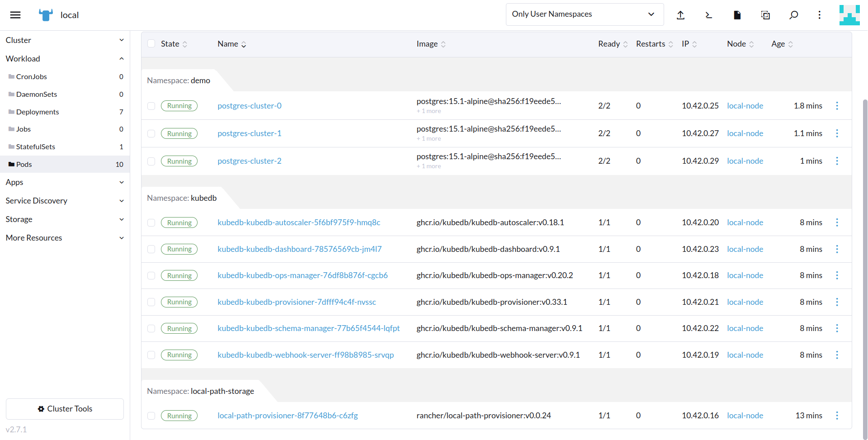The width and height of the screenshot is (868, 440).
Task: Open resource search with the magnifier icon
Action: pos(793,15)
